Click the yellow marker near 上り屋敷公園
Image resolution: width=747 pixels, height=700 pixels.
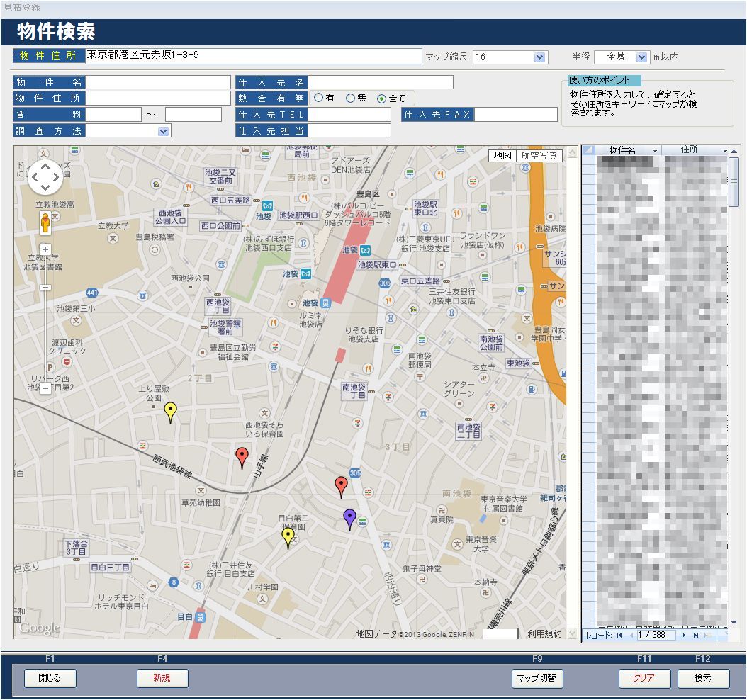pos(170,412)
